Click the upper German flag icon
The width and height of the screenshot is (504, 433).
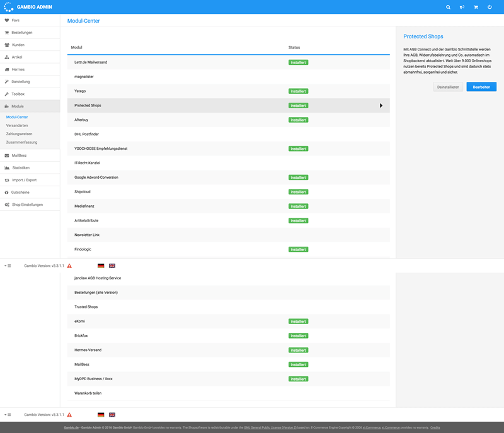point(101,266)
